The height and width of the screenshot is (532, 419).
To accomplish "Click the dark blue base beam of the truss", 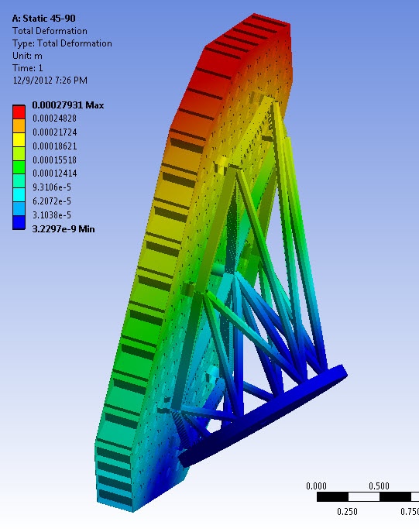I will [x=263, y=416].
